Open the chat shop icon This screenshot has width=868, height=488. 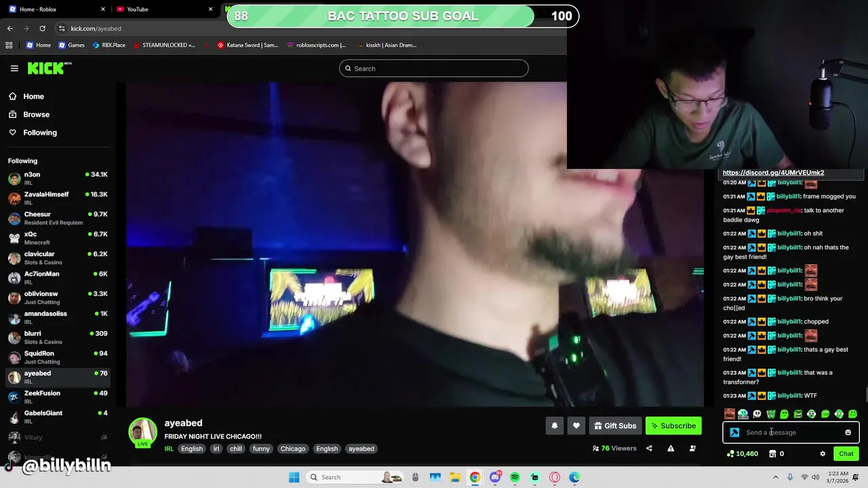[x=772, y=454]
